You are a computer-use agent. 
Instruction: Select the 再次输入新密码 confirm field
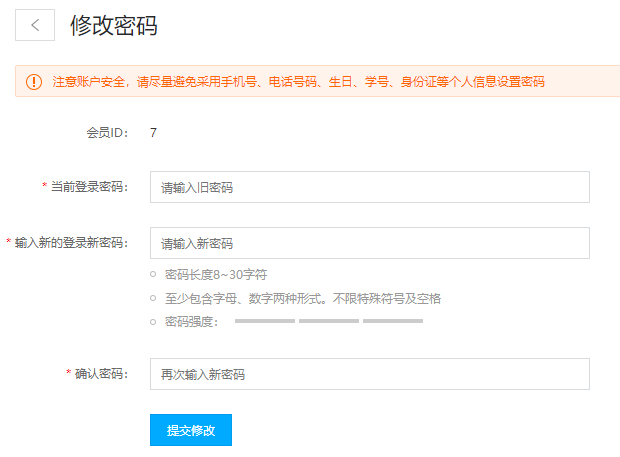click(x=369, y=374)
